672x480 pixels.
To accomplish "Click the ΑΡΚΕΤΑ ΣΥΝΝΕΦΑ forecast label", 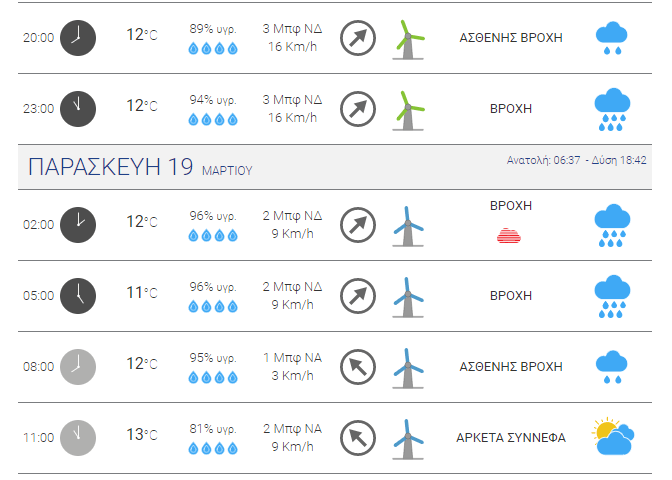I will 511,438.
